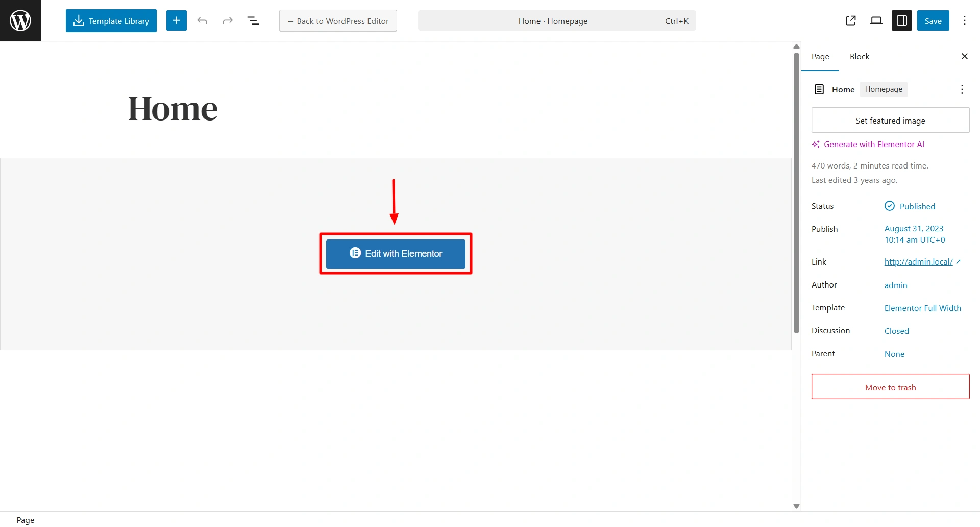This screenshot has width=980, height=527.
Task: Switch to the Page tab
Action: point(820,56)
